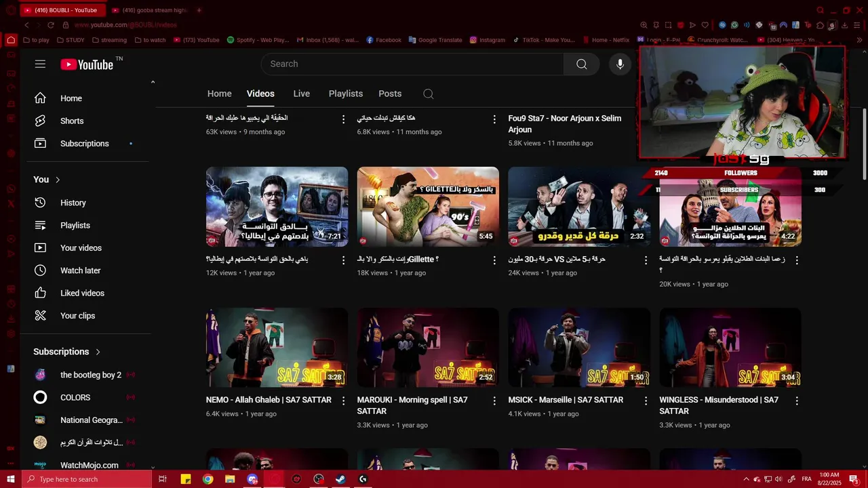Viewport: 868px width, 488px height.
Task: Open Steam from the taskbar
Action: point(340,479)
